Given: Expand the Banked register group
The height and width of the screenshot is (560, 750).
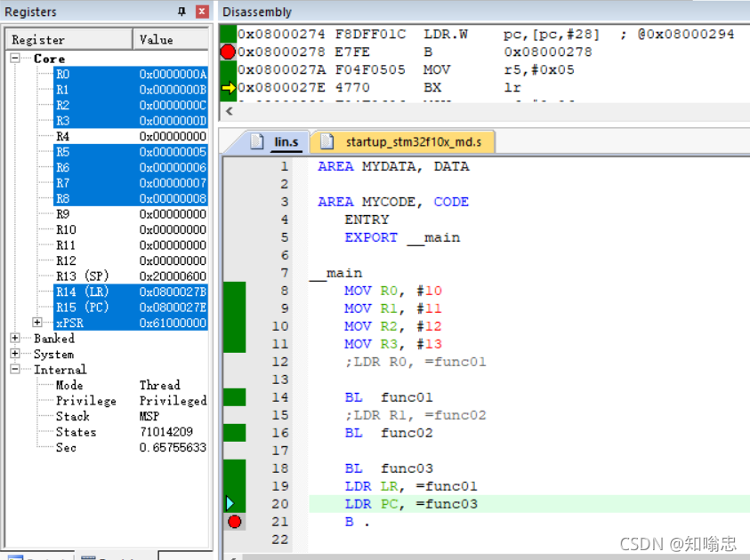Looking at the screenshot, I should [x=15, y=339].
